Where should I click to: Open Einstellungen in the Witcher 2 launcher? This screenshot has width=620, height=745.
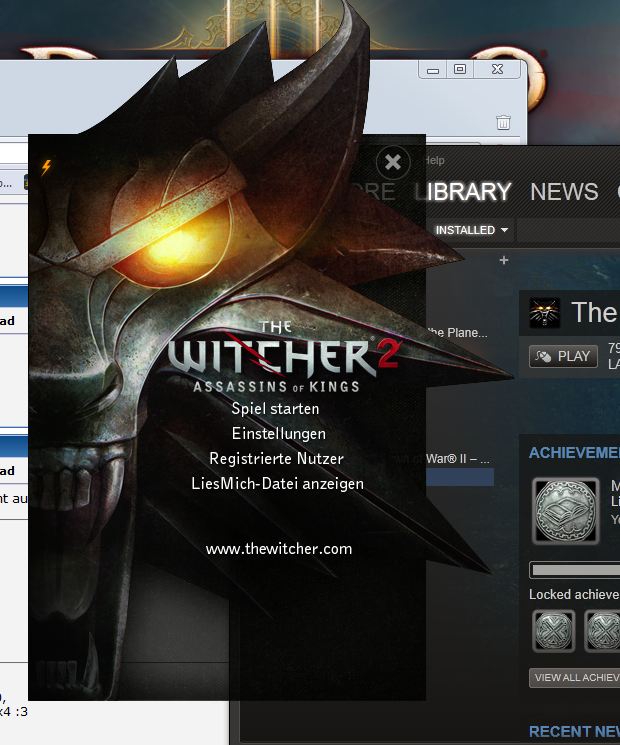[x=279, y=433]
